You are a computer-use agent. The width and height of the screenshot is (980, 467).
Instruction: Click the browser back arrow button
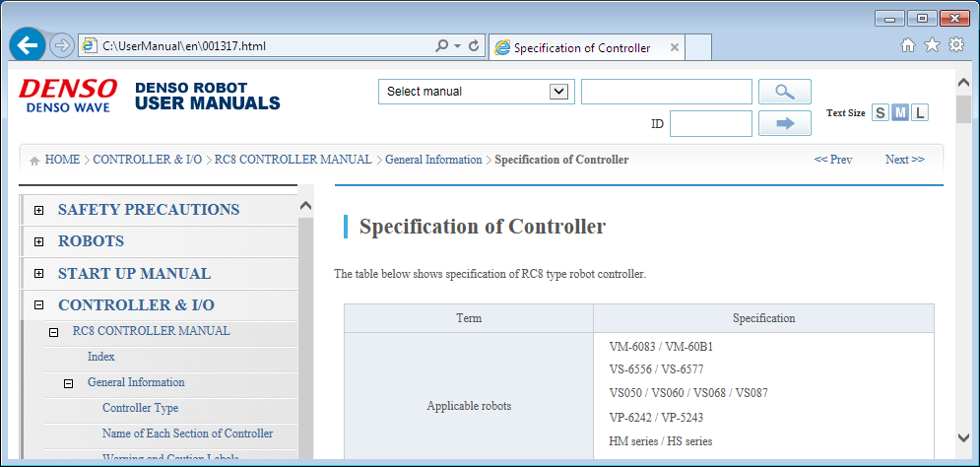click(x=28, y=45)
